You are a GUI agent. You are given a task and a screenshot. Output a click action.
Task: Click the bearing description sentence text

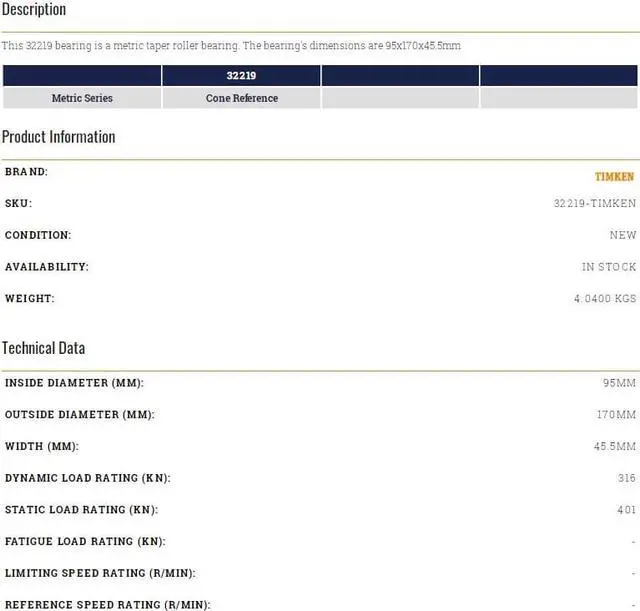pyautogui.click(x=231, y=46)
